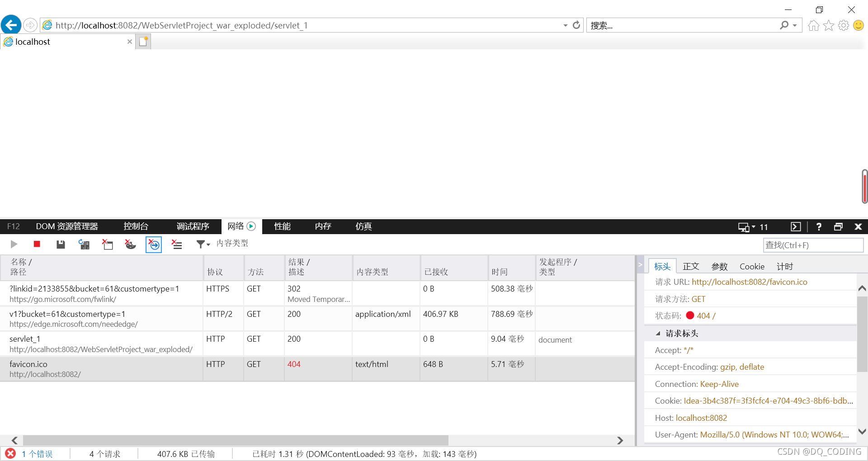Sort by 已接收 column header

454,268
